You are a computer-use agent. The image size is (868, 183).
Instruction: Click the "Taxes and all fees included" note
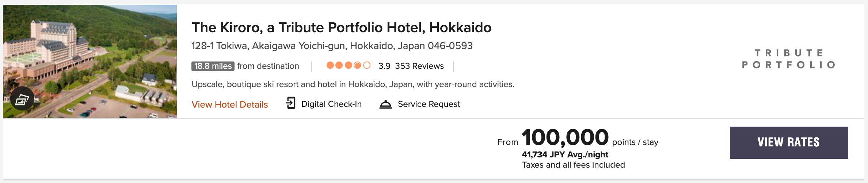click(574, 165)
